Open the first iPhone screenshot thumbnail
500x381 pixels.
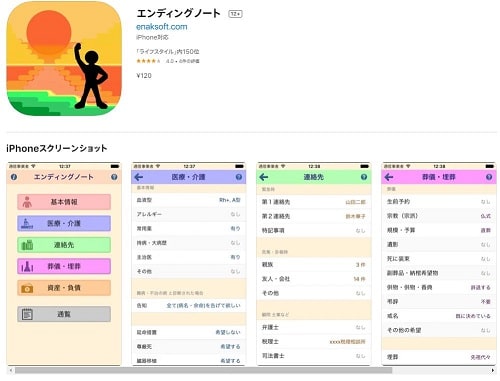64,264
